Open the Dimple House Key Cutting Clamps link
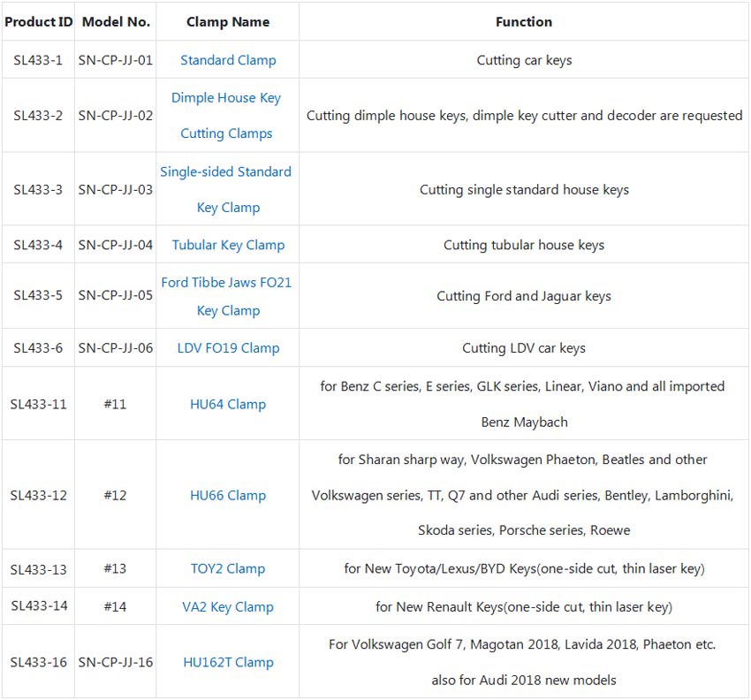This screenshot has width=751, height=700. [226, 116]
